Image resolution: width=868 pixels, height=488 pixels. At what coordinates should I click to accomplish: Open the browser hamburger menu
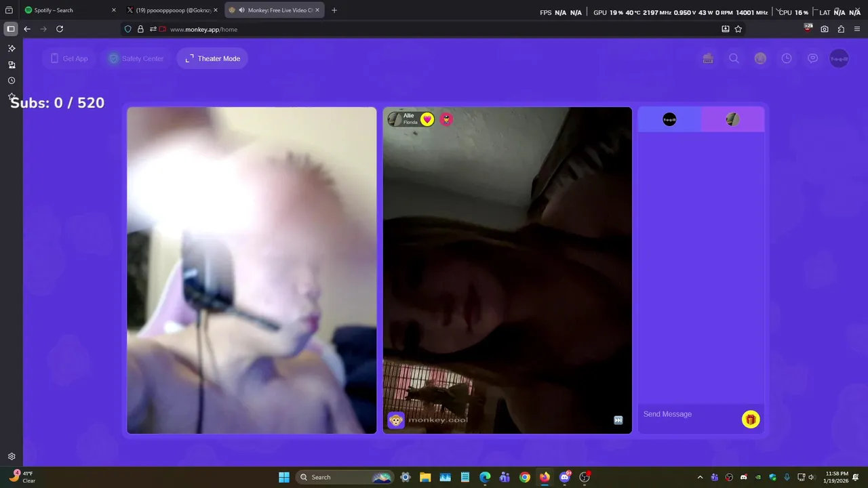tap(858, 29)
